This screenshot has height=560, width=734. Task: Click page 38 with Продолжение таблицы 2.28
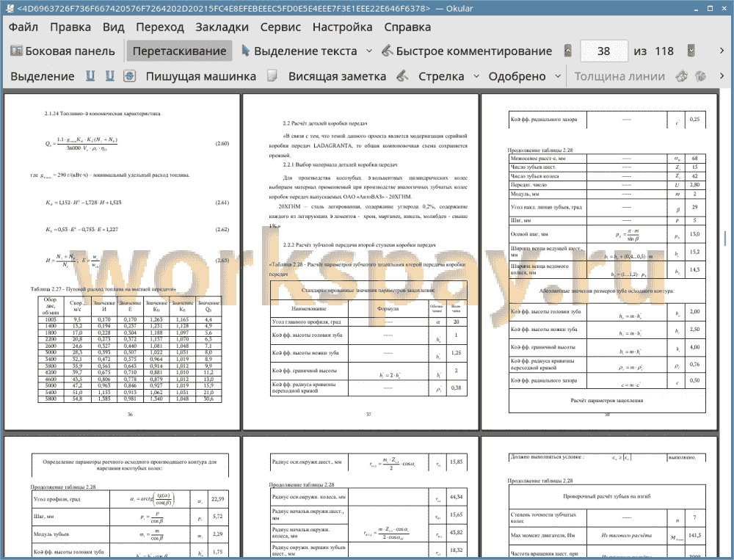[599, 261]
